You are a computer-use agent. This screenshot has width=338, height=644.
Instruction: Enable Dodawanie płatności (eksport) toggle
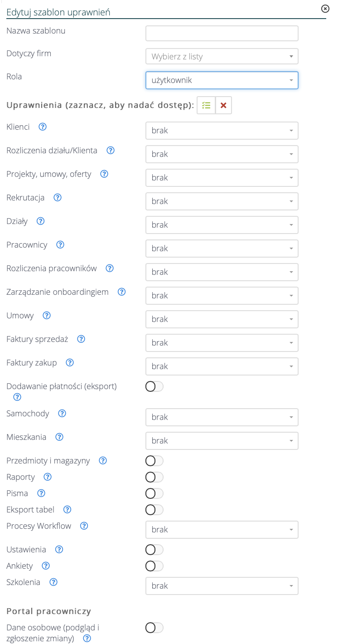click(x=154, y=386)
